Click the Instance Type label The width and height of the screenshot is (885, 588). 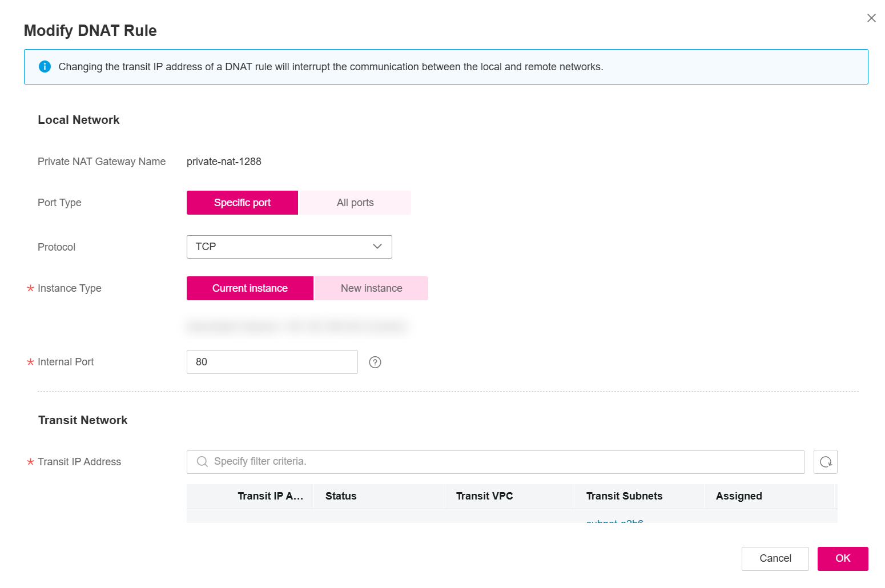(x=70, y=288)
